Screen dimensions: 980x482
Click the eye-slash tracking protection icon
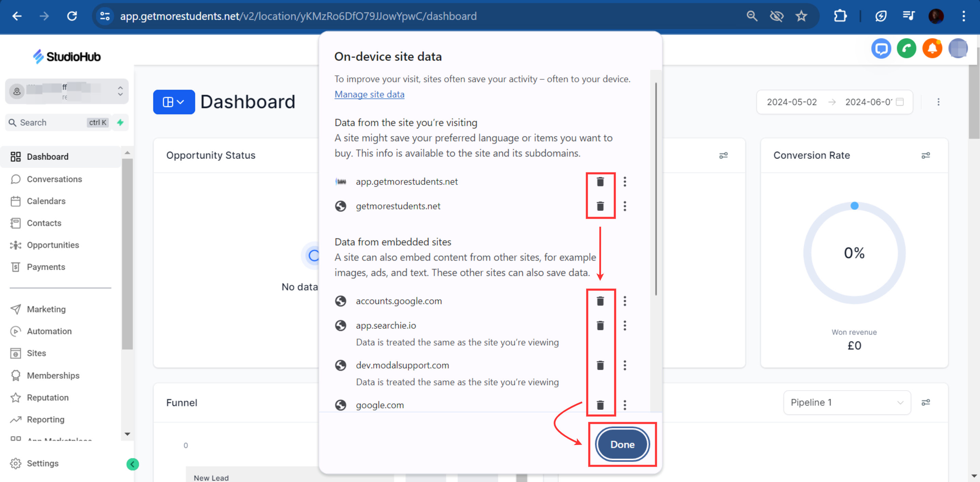(776, 16)
